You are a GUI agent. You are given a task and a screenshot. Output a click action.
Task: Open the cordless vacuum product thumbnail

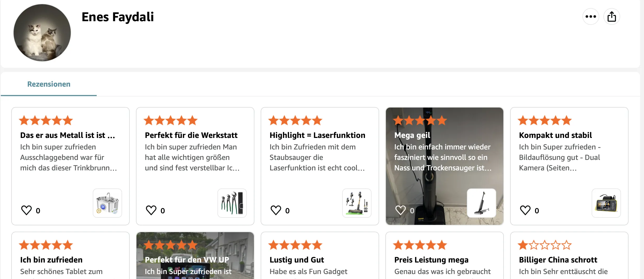pos(357,203)
